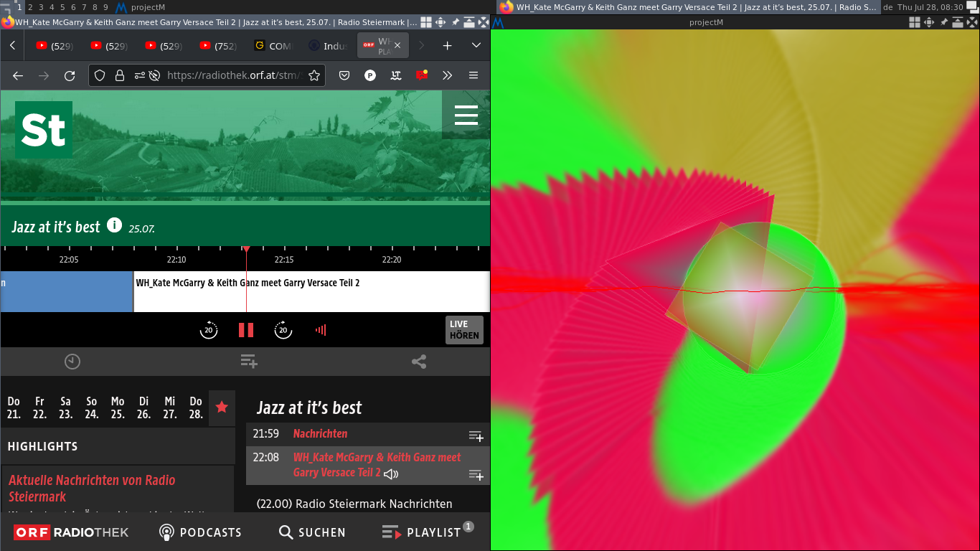Click the 22:05 mark on timeline ruler

pos(69,259)
